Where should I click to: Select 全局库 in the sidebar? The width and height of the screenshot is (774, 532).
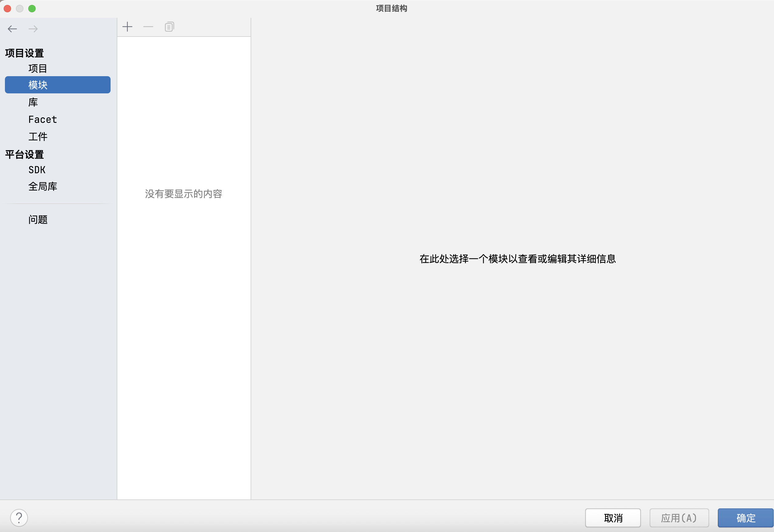(43, 186)
